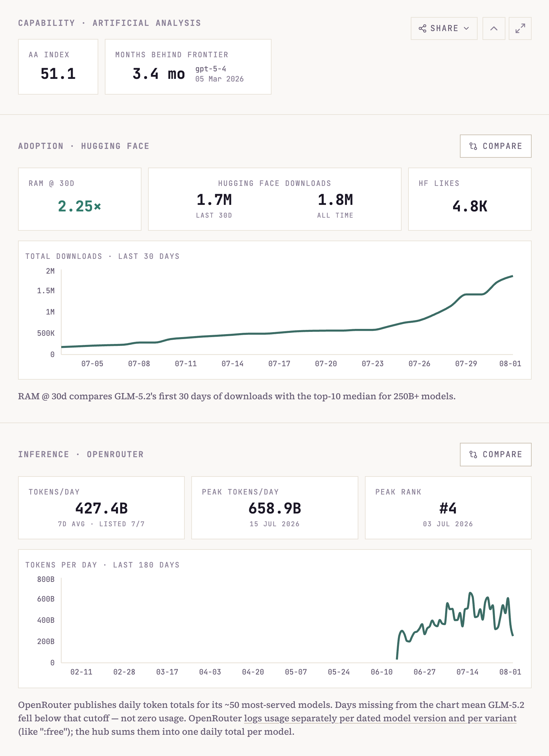The image size is (549, 756).
Task: Click the Peak Tokens/Day 658.9B card
Action: pyautogui.click(x=274, y=508)
